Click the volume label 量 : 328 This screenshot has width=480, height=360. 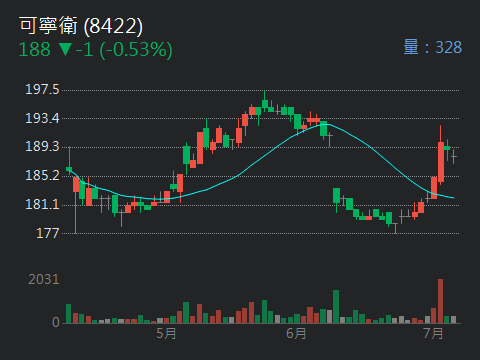point(433,47)
